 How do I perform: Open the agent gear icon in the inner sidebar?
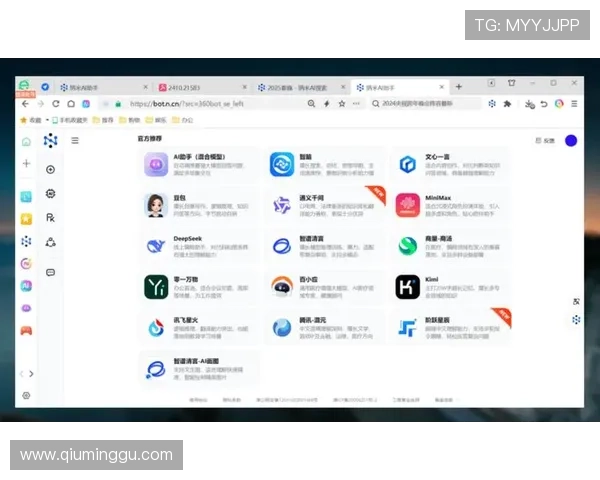click(50, 193)
